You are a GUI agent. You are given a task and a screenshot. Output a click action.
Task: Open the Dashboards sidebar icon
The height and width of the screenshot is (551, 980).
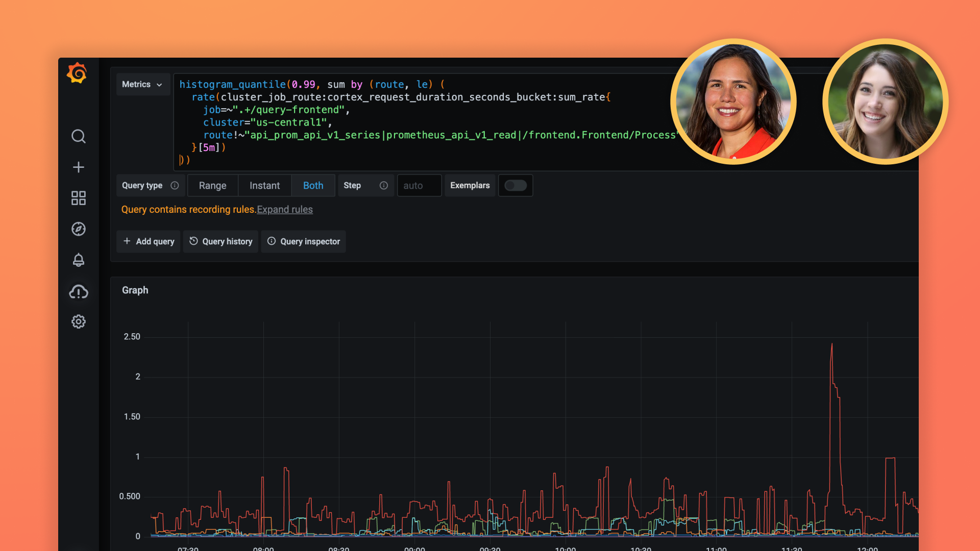click(x=78, y=198)
